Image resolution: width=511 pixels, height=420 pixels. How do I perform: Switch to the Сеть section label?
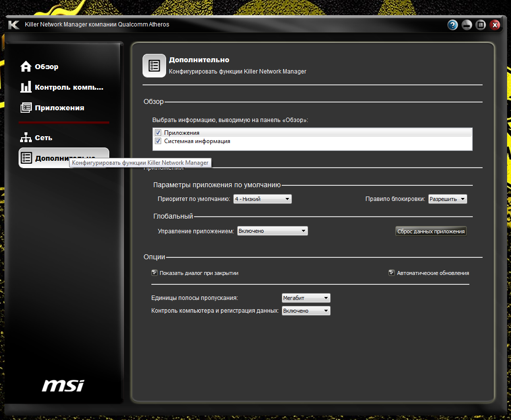[x=44, y=138]
